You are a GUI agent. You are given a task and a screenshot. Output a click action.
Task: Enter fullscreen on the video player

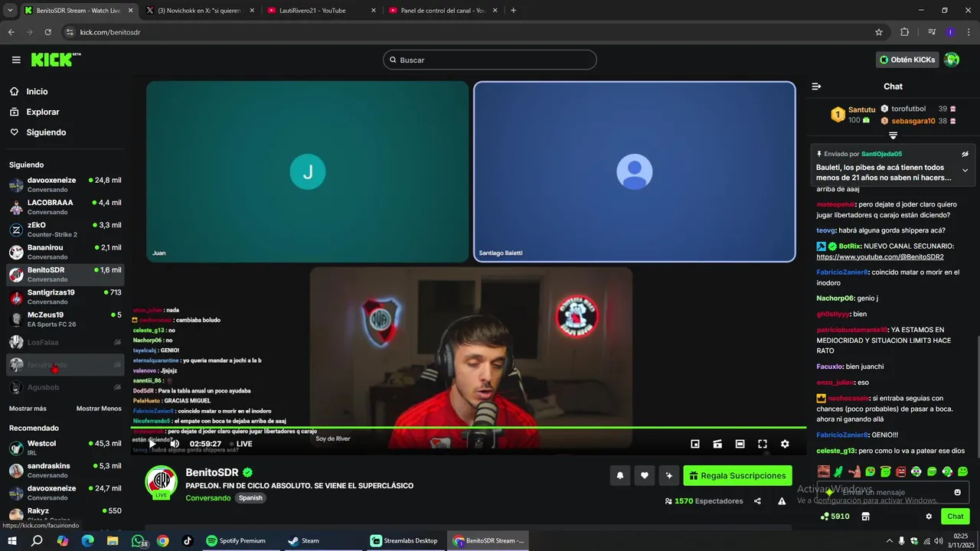coord(763,444)
